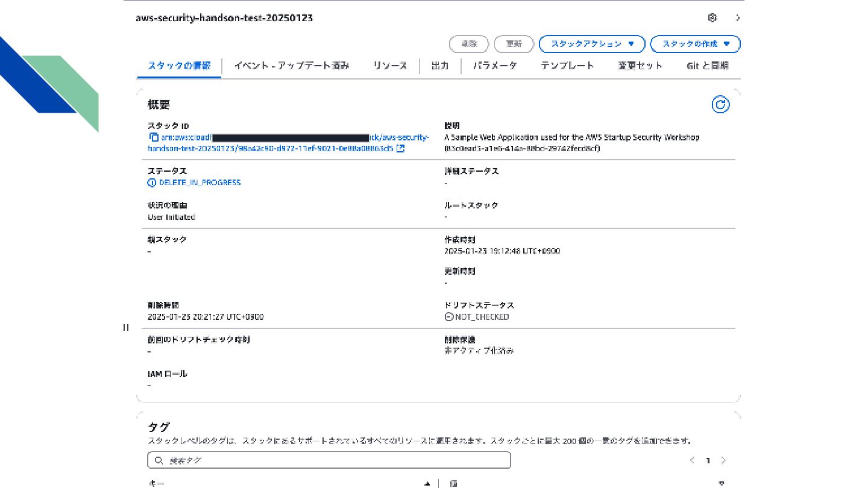Click the 詳細ステータス label

[x=471, y=171]
